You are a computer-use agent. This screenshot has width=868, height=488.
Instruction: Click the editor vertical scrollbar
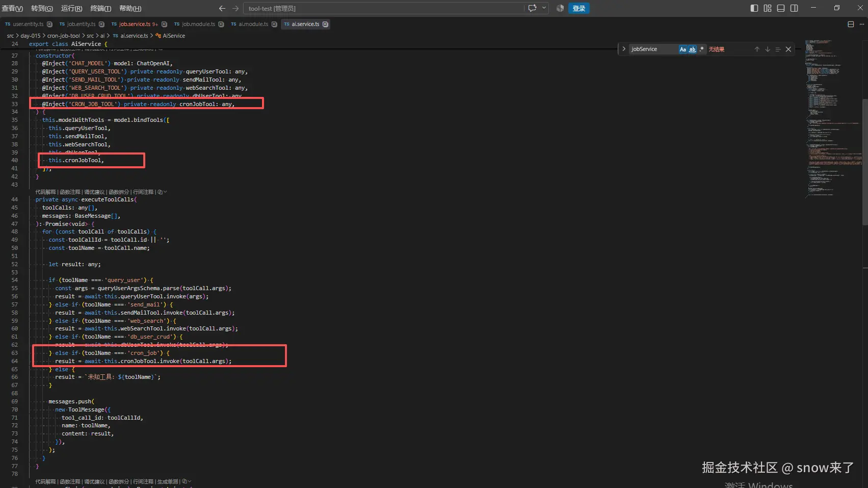[x=865, y=162]
